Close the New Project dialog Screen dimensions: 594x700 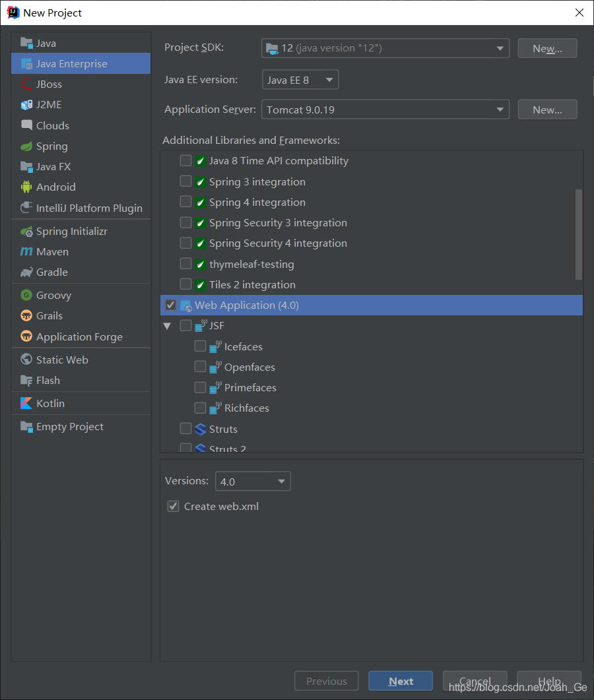tap(579, 13)
